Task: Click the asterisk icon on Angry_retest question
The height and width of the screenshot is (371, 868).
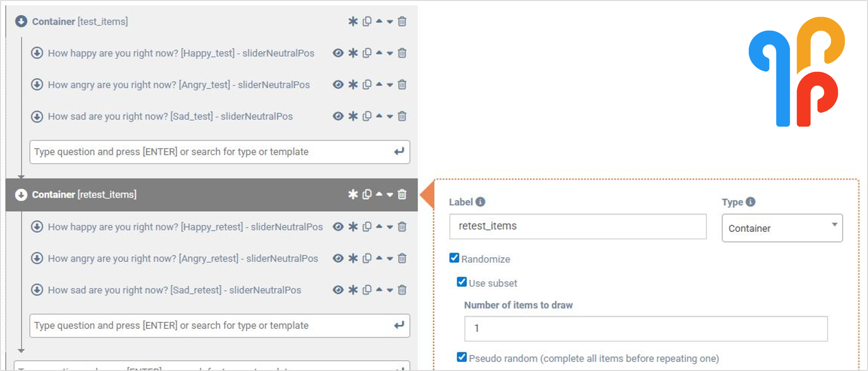Action: (353, 258)
